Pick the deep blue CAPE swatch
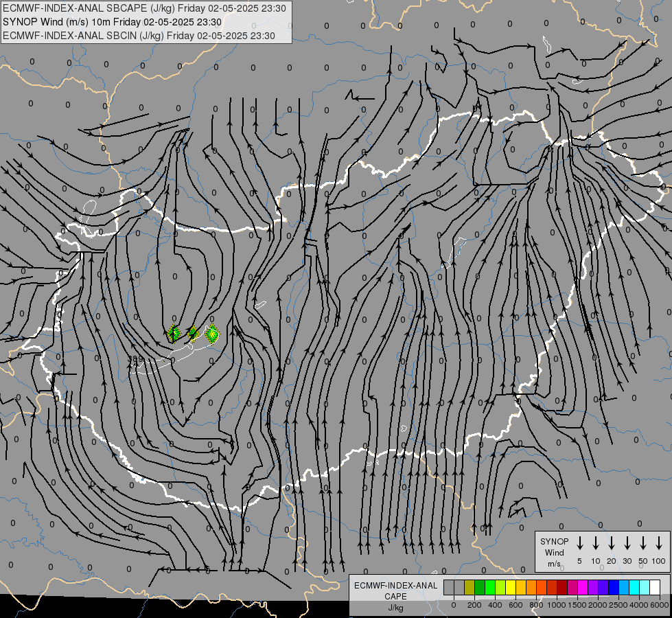Image resolution: width=672 pixels, height=618 pixels. point(613,588)
